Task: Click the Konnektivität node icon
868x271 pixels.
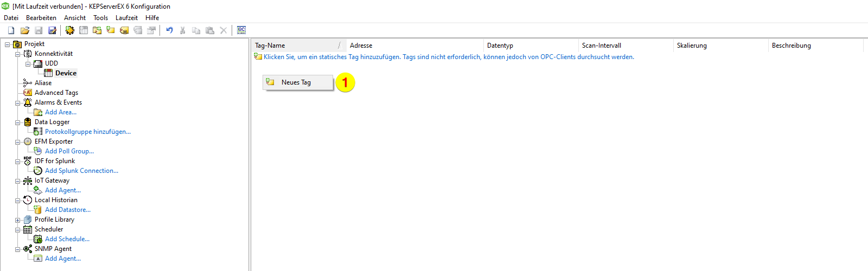Action: point(28,54)
